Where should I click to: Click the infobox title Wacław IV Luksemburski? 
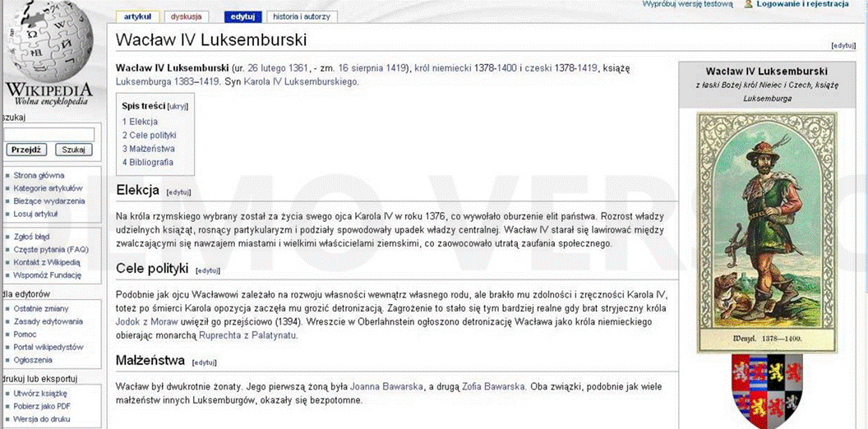(767, 71)
